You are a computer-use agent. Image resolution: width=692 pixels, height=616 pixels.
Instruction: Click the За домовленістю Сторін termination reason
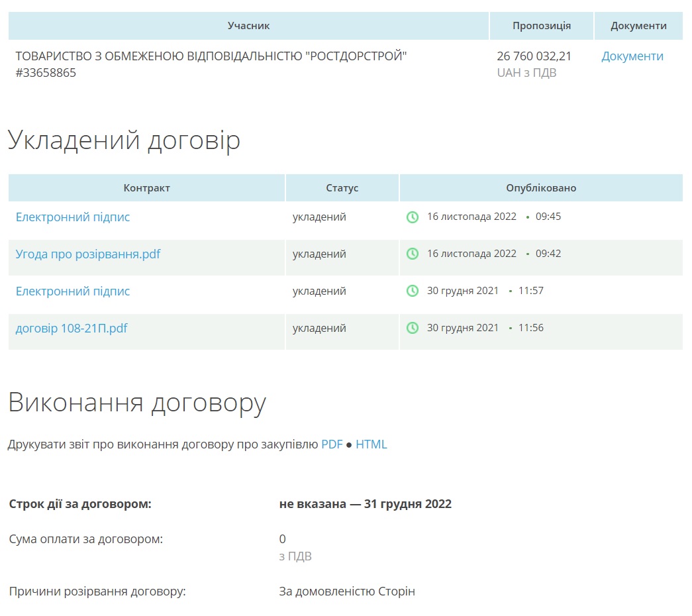coord(347,591)
